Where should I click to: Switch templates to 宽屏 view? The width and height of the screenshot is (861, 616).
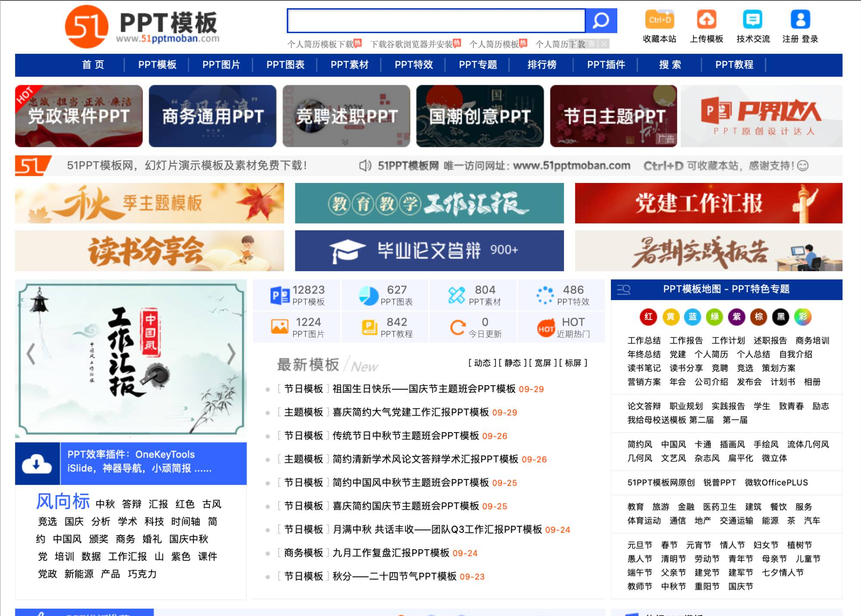[x=543, y=363]
